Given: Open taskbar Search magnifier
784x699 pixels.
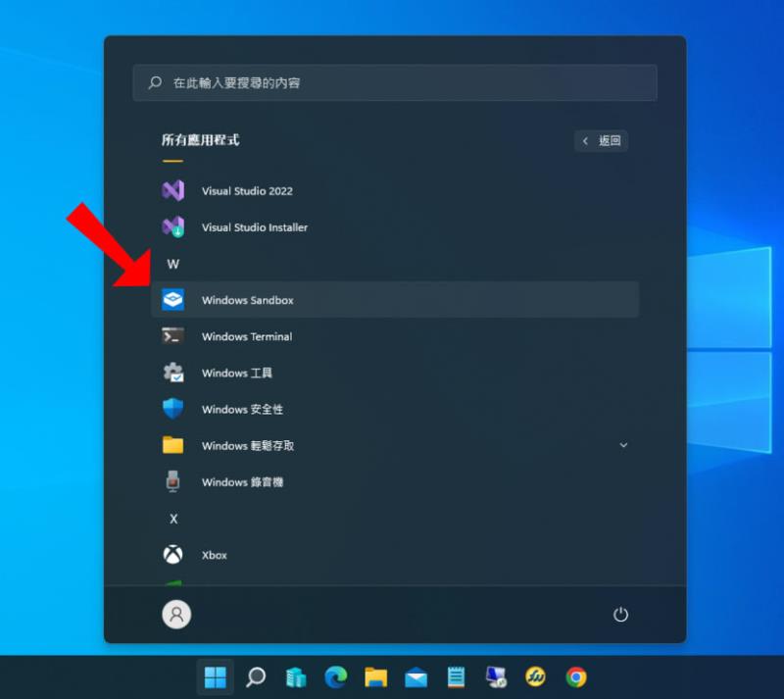Looking at the screenshot, I should [x=256, y=677].
